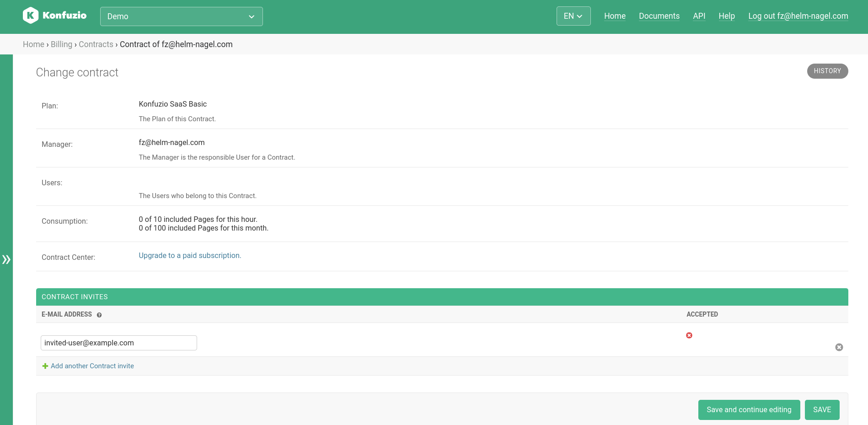Viewport: 868px width, 425px height.
Task: Log out fz@helm-nagel.com
Action: pos(798,16)
